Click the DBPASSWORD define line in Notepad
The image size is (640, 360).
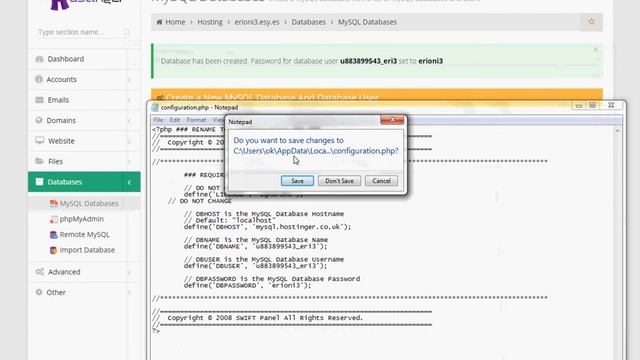point(247,286)
